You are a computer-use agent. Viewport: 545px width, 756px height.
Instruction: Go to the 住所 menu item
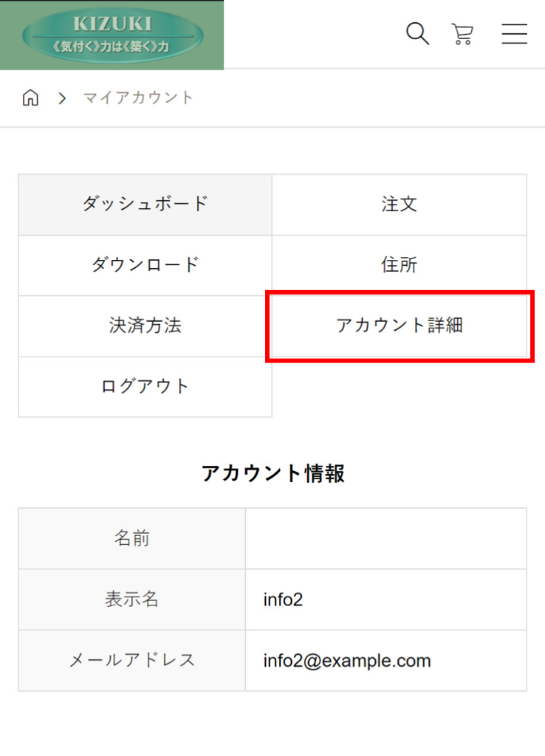(399, 265)
